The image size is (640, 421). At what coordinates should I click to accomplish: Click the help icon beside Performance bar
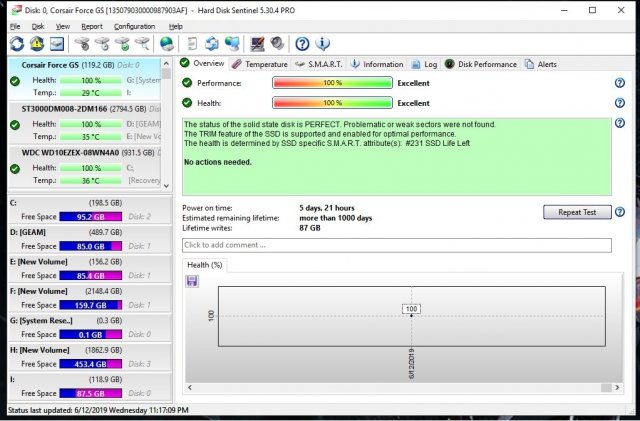point(619,83)
